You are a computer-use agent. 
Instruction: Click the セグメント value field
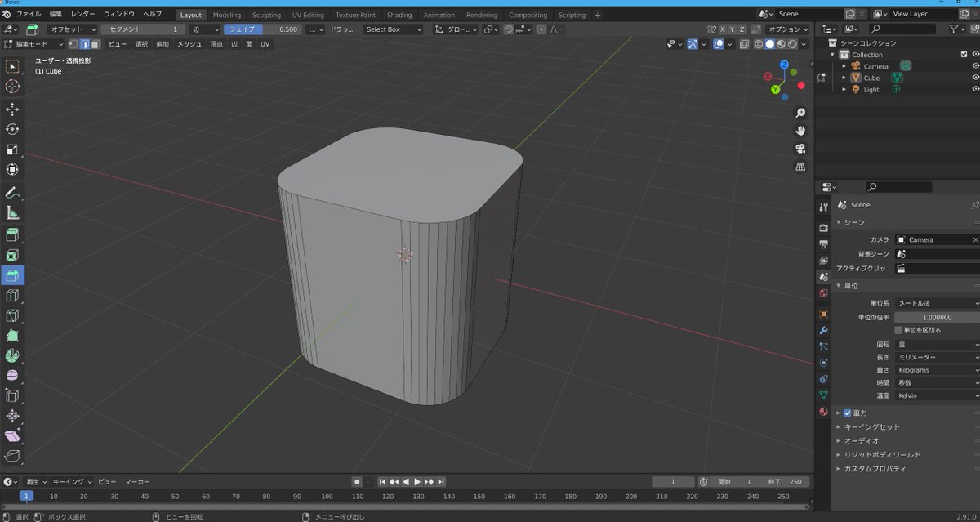(x=144, y=29)
